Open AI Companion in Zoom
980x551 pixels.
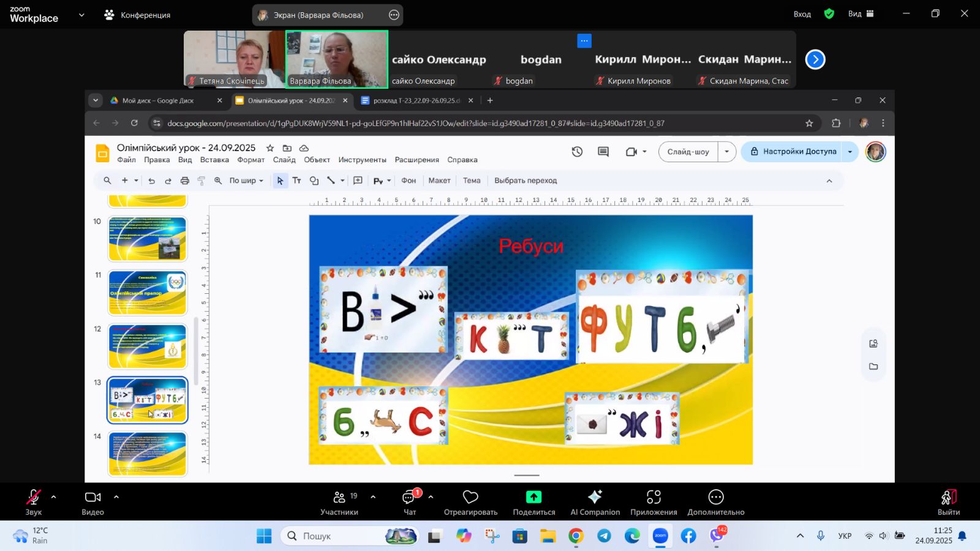tap(595, 501)
